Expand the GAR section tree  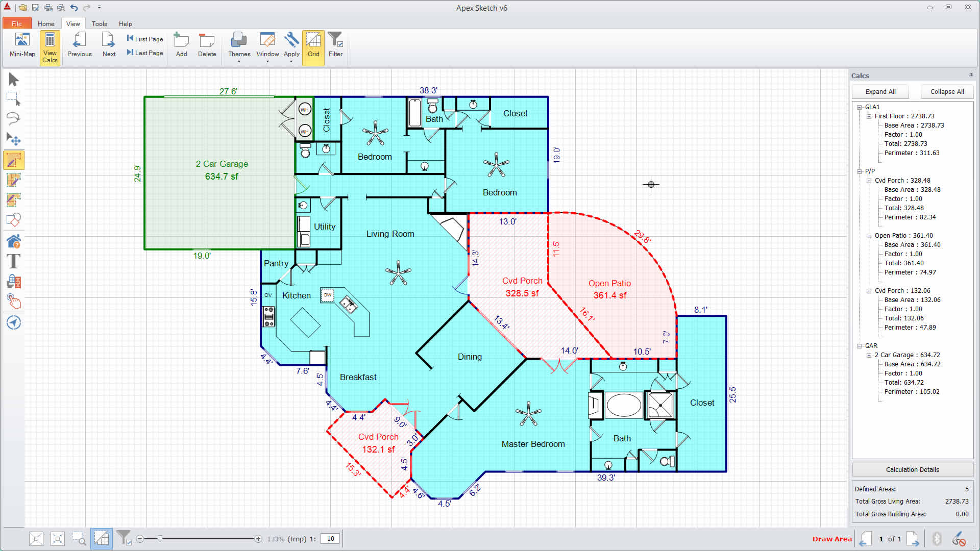point(860,345)
